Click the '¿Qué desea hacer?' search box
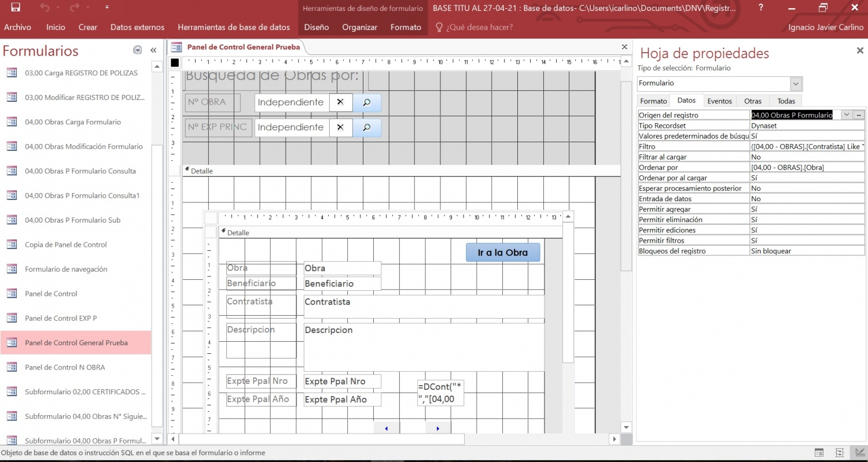The height and width of the screenshot is (462, 868). click(474, 27)
